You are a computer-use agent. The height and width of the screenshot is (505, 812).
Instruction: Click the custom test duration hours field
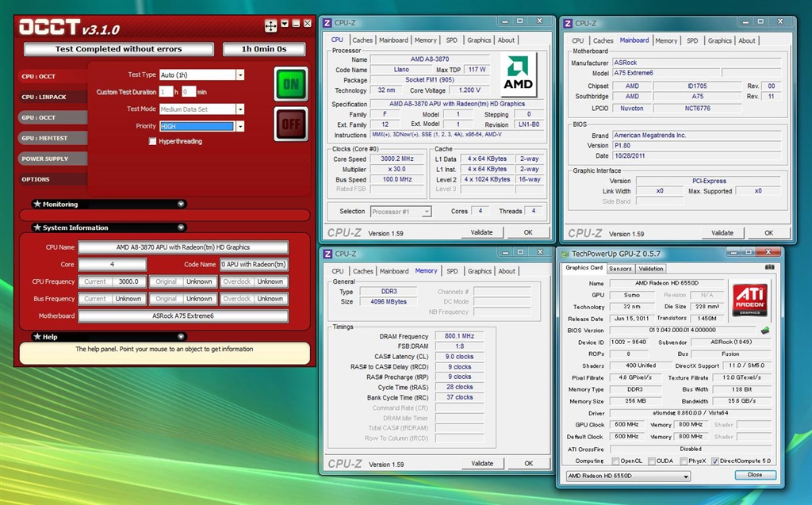(x=165, y=92)
